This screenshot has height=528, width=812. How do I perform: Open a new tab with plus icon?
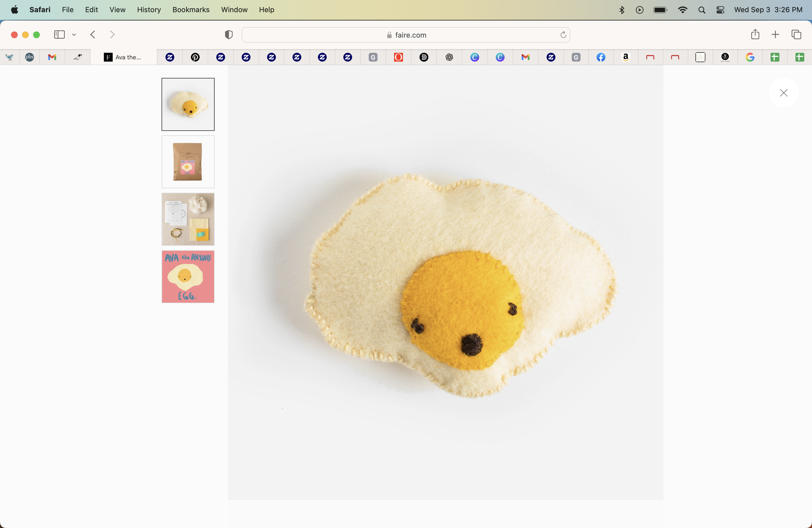[775, 34]
